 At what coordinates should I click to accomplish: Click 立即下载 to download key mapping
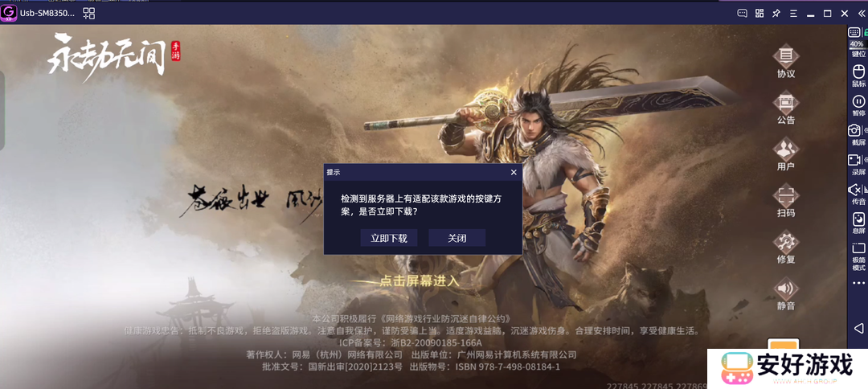(389, 238)
